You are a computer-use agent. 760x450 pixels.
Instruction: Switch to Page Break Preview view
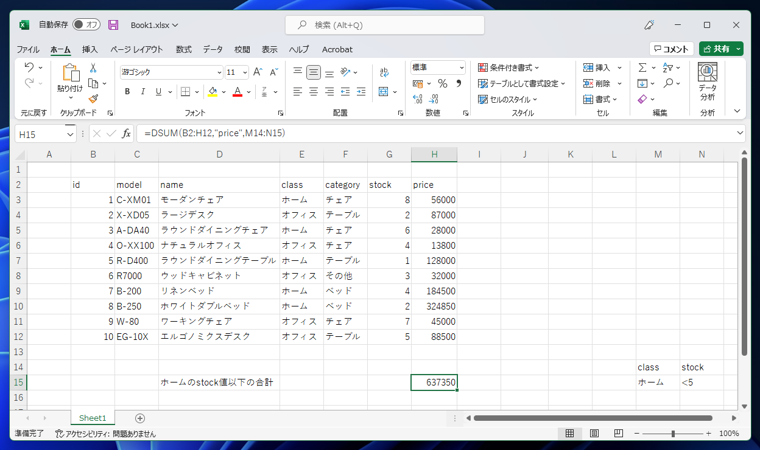pos(618,433)
